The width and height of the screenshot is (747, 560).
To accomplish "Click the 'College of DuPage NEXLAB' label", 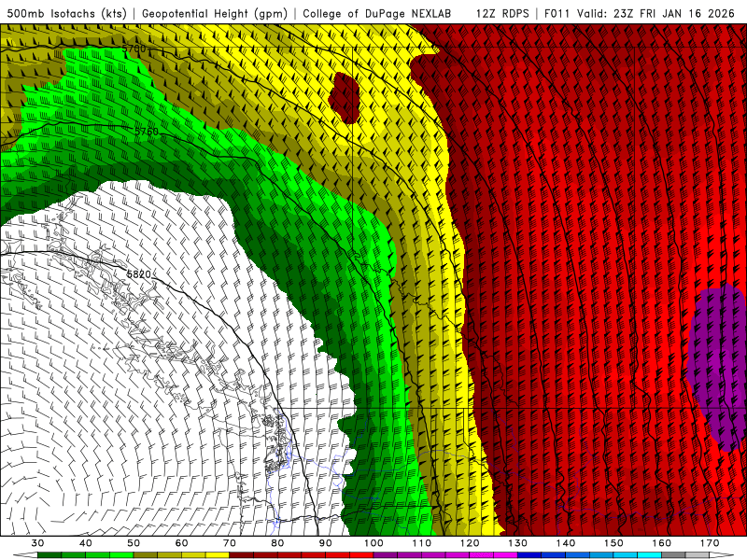I will pyautogui.click(x=376, y=13).
